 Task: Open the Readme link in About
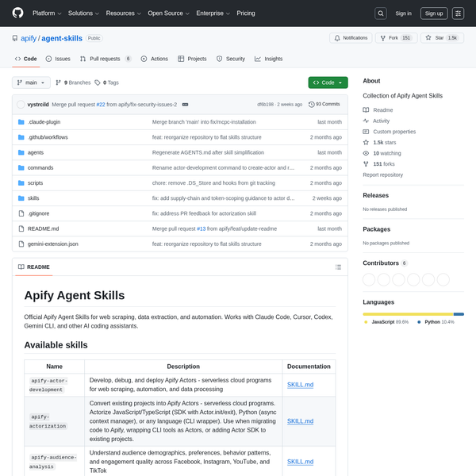[x=378, y=110]
